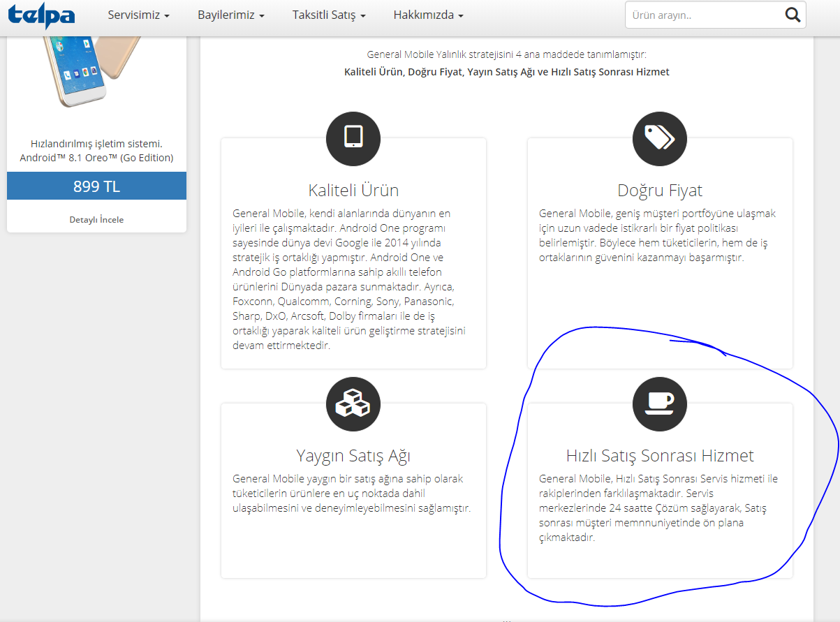Click the 'General Mobile Yalınlık stratejisini' sentence
The image size is (840, 622).
[507, 54]
